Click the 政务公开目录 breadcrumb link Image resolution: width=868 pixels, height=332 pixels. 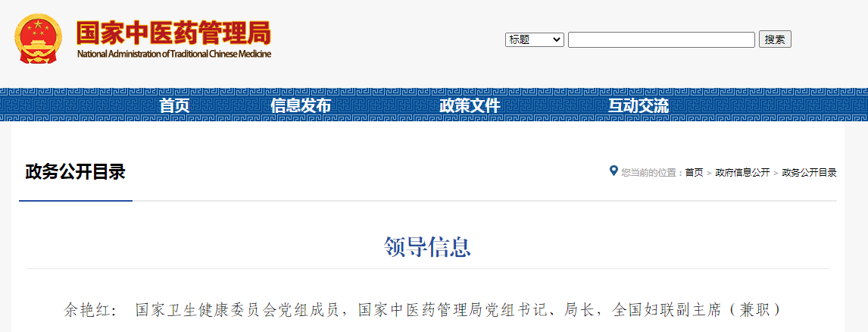pyautogui.click(x=809, y=172)
